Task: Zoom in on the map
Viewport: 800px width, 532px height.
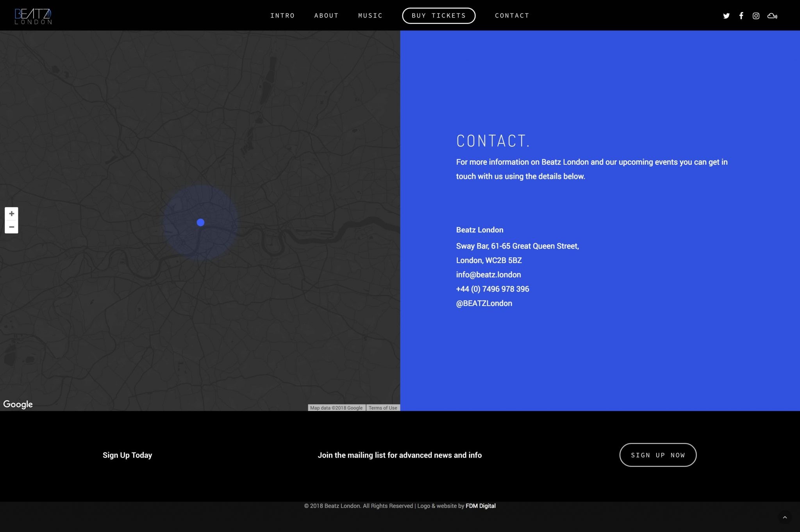Action: [11, 214]
